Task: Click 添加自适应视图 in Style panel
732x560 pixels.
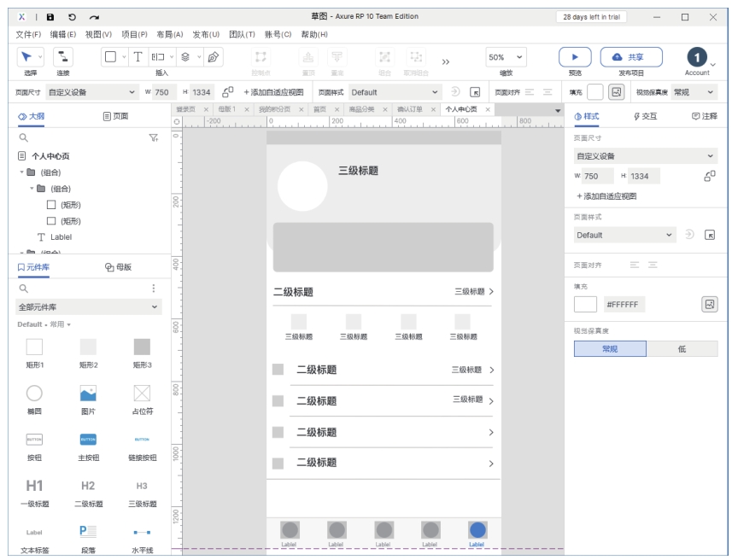Action: 606,196
